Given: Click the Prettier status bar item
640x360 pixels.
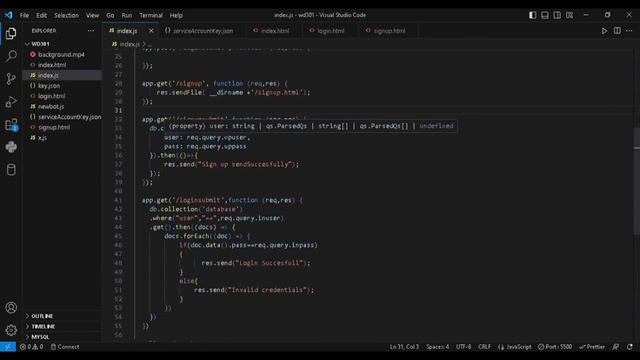Looking at the screenshot, I should (592, 347).
